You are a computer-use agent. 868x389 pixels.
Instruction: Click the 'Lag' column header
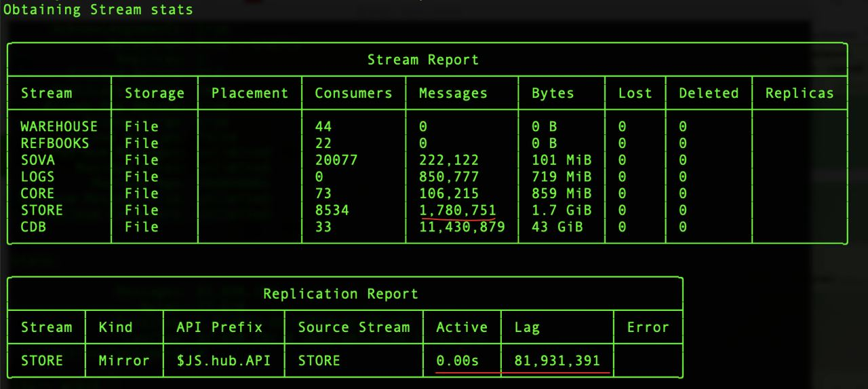click(x=527, y=328)
